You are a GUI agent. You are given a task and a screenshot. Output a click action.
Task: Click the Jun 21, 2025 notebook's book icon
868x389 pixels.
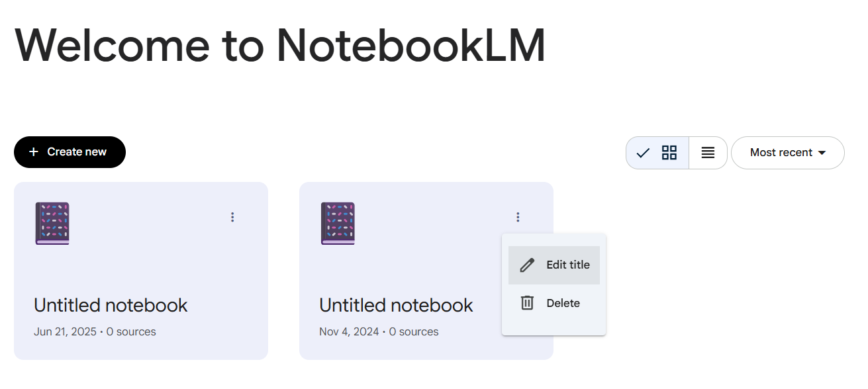52,224
